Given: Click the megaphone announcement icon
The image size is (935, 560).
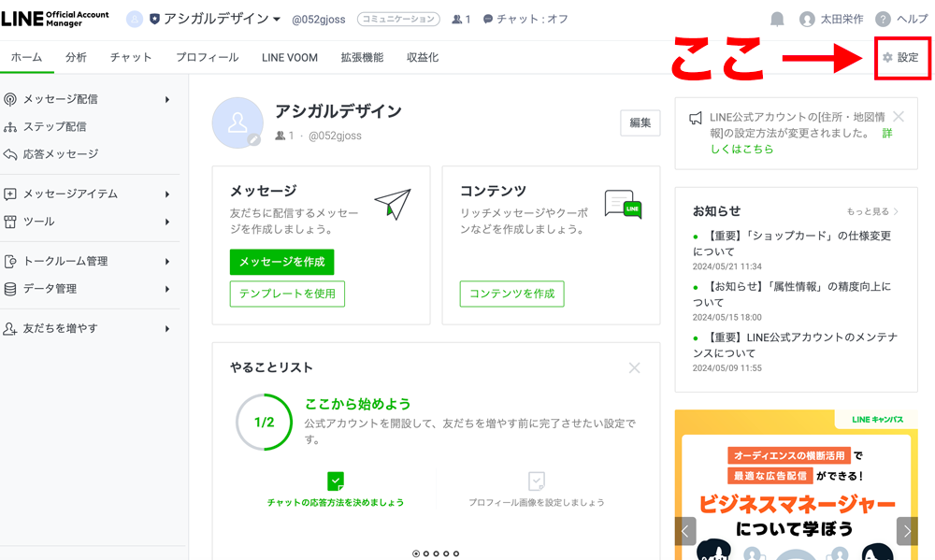Looking at the screenshot, I should (x=696, y=118).
